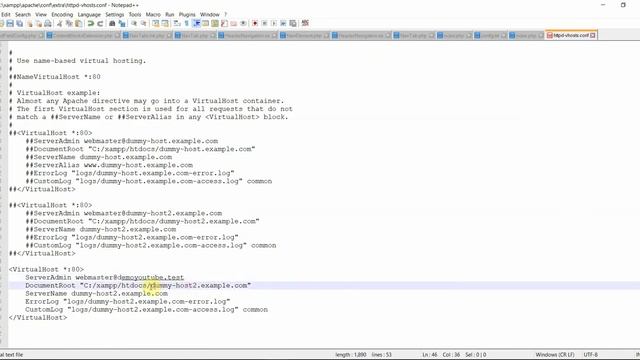Open the User Defined Language icon
640x360 pixels.
tap(206, 23)
